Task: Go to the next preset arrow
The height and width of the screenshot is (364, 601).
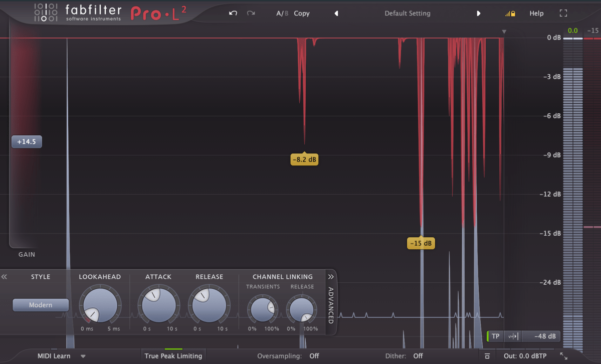Action: (x=479, y=14)
